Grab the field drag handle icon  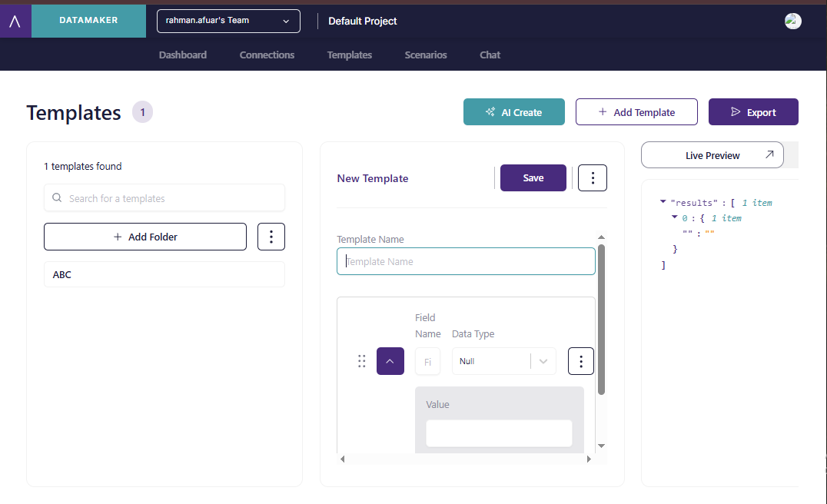point(362,361)
